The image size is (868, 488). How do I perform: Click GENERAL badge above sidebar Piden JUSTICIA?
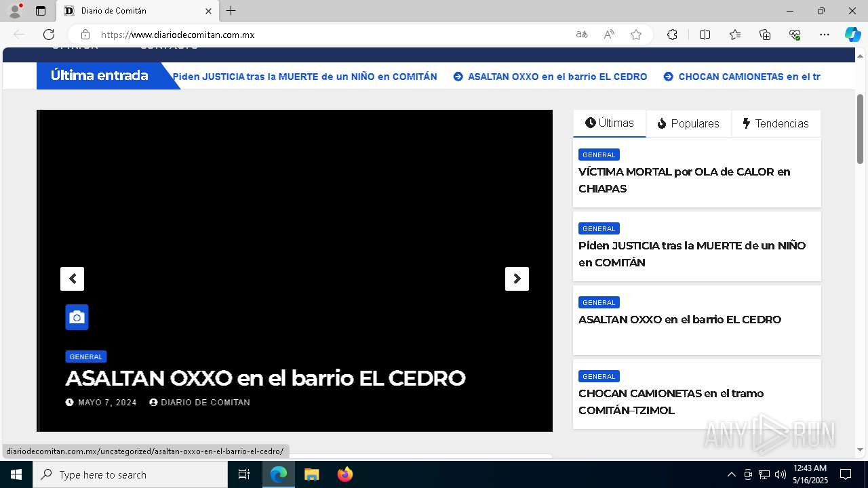[599, 228]
